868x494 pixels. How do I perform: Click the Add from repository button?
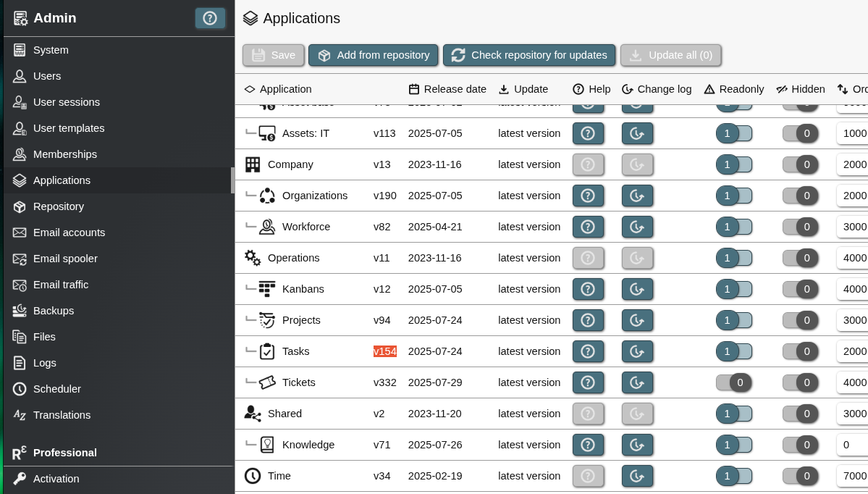(x=374, y=55)
